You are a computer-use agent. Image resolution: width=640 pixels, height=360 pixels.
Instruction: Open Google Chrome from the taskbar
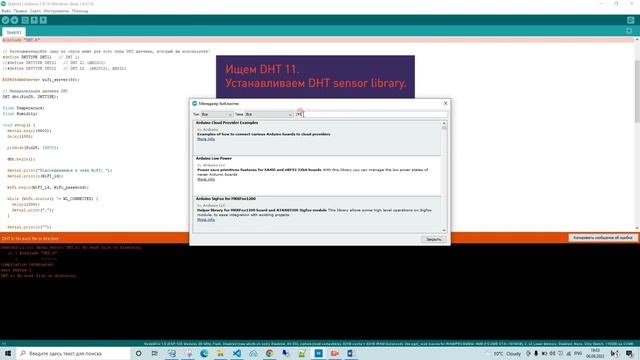(269, 353)
